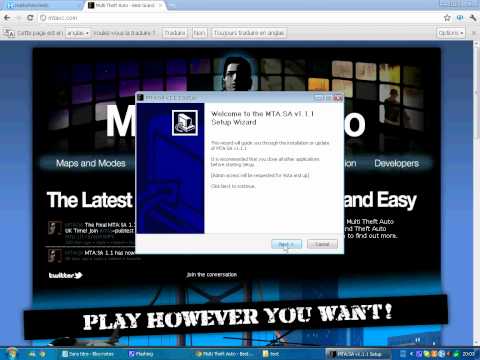Screen dimensions: 480x360
Task: Click the extension icon beside the bookmark star
Action: point(460,18)
